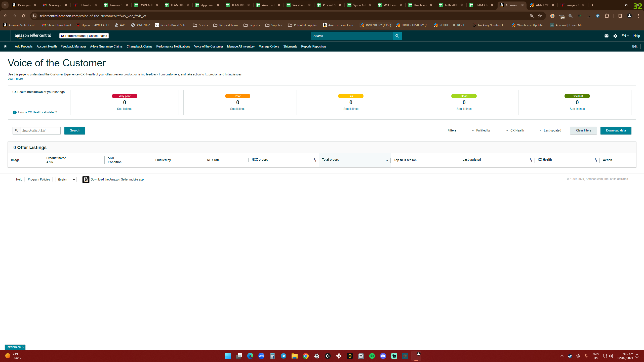The height and width of the screenshot is (362, 644).
Task: Sort by Last updated column arrows
Action: click(x=531, y=160)
